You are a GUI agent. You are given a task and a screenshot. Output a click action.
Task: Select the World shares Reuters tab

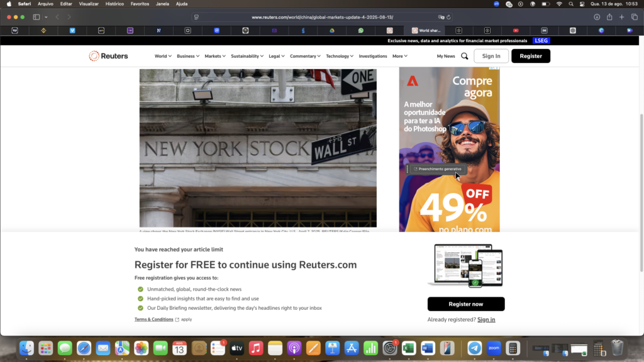click(x=426, y=30)
